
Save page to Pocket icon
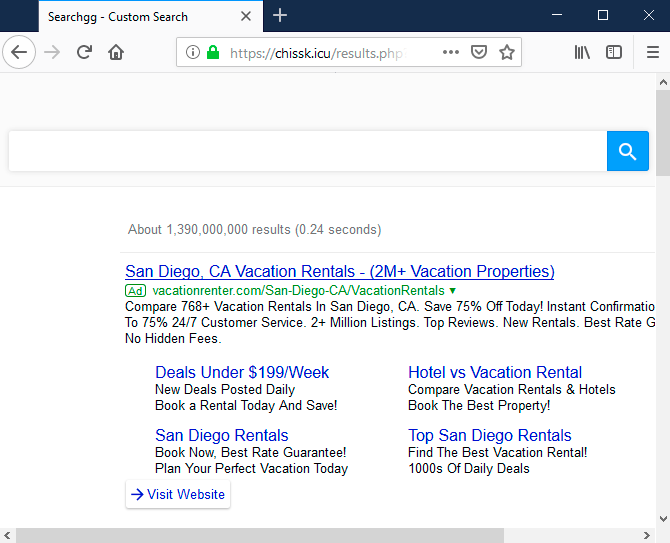tap(479, 52)
